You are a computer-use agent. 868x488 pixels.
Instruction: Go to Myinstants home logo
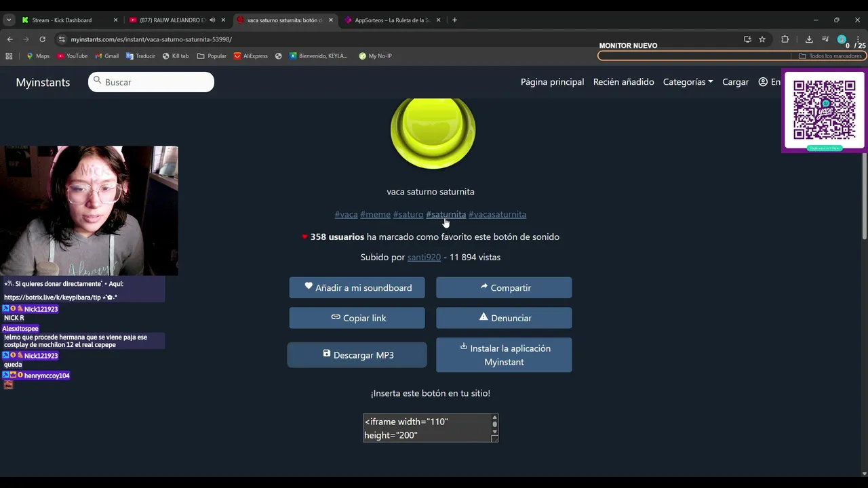43,82
